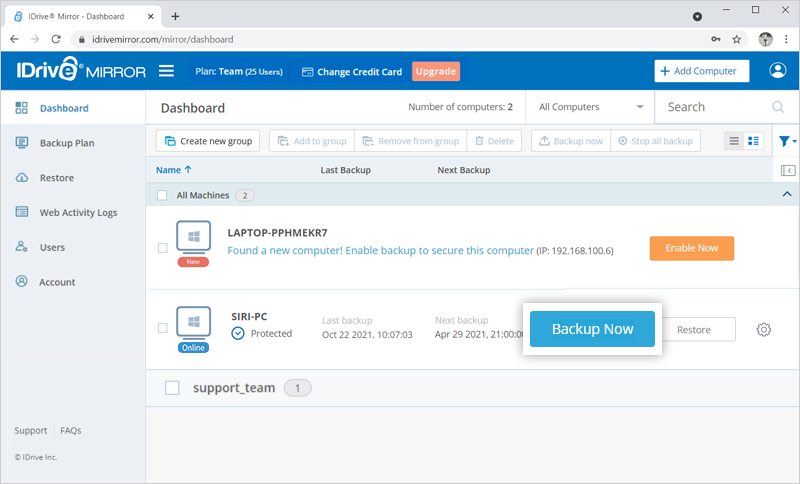Image resolution: width=800 pixels, height=484 pixels.
Task: Collapse the side panel toggle icon
Action: click(x=788, y=170)
